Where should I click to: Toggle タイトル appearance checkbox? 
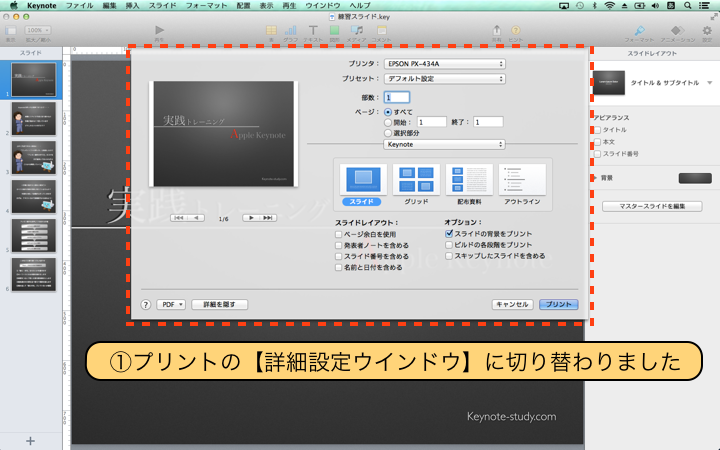pyautogui.click(x=597, y=130)
